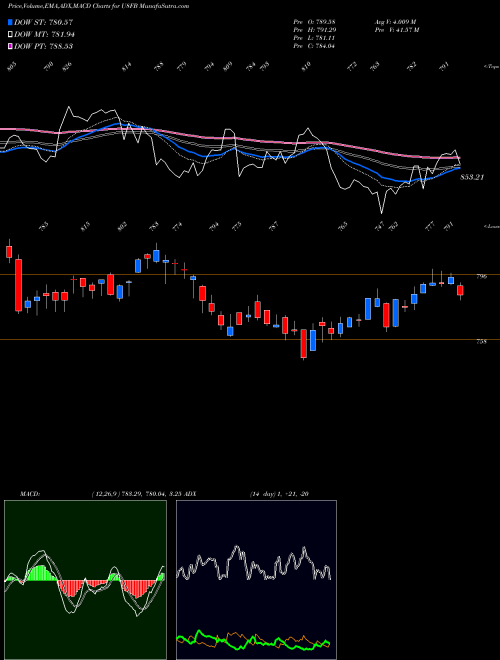Select the 'DOW ST: 780.57' legend text
The width and height of the screenshot is (500, 660).
(44, 22)
